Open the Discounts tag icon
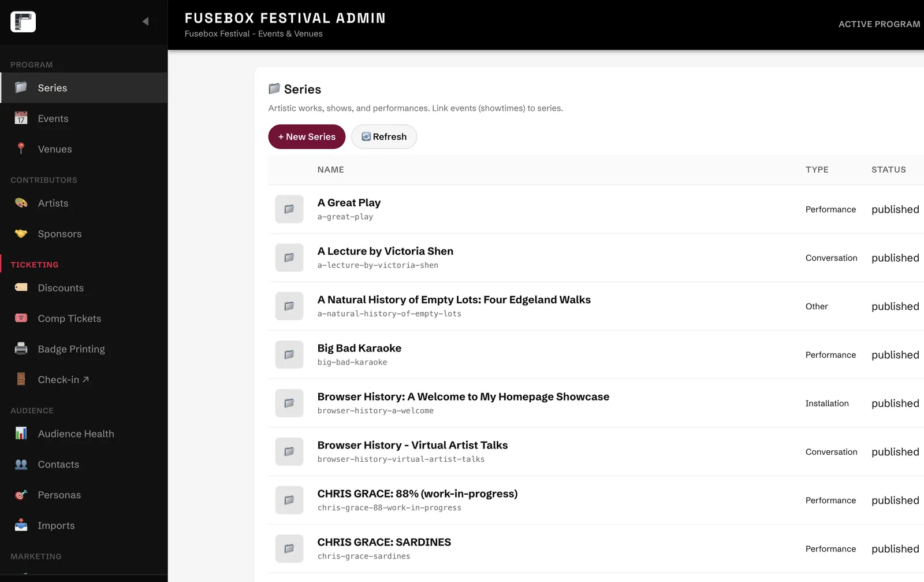 coord(21,287)
